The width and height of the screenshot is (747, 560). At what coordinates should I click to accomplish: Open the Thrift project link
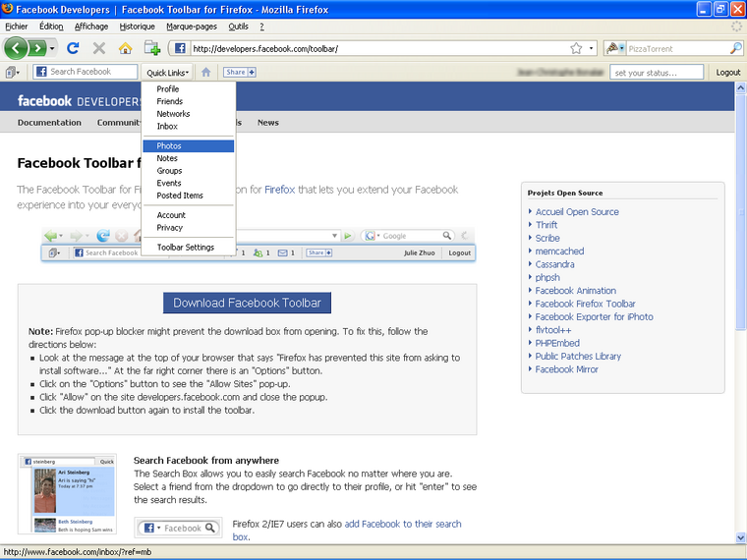point(546,225)
